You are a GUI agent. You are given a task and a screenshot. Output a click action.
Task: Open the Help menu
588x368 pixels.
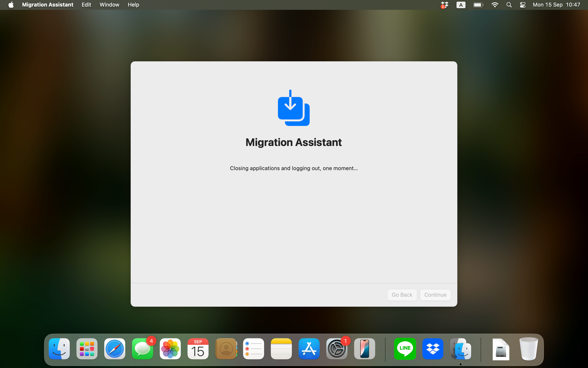click(x=133, y=5)
